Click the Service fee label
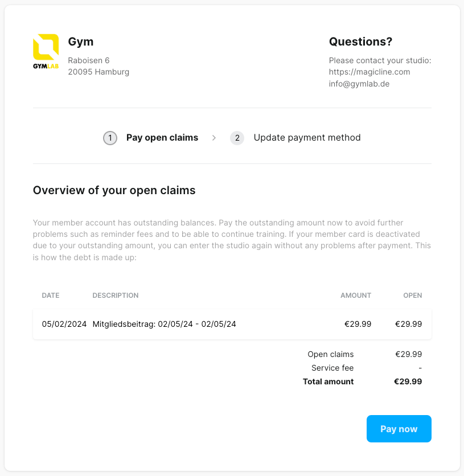The width and height of the screenshot is (464, 476). 332,368
